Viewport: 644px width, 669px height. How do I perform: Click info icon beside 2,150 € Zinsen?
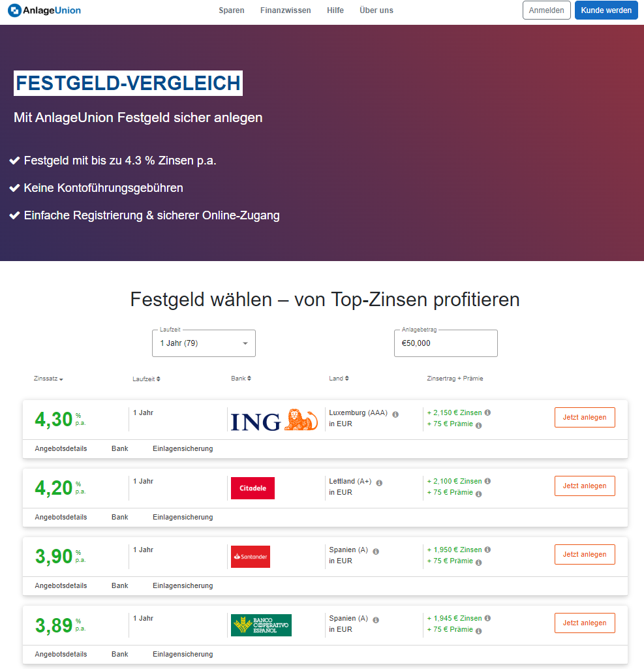pyautogui.click(x=487, y=412)
